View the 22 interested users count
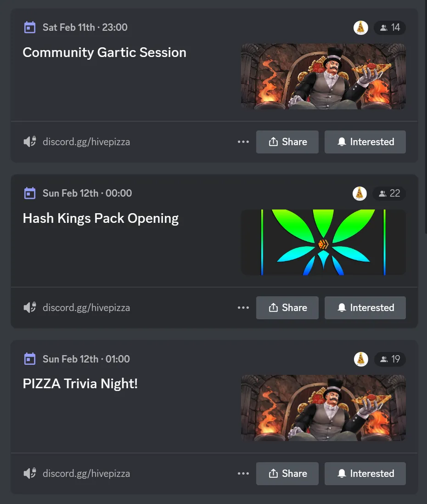The height and width of the screenshot is (504, 427). (389, 193)
